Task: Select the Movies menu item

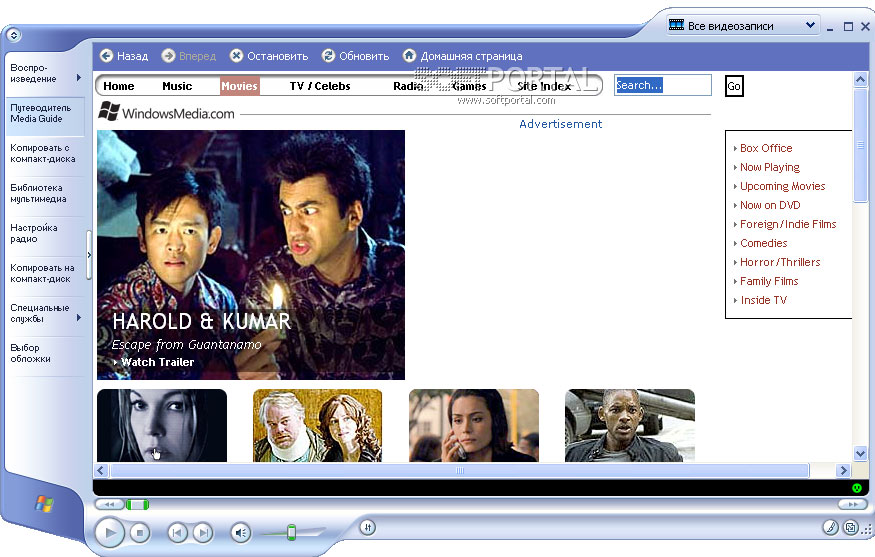Action: (239, 86)
